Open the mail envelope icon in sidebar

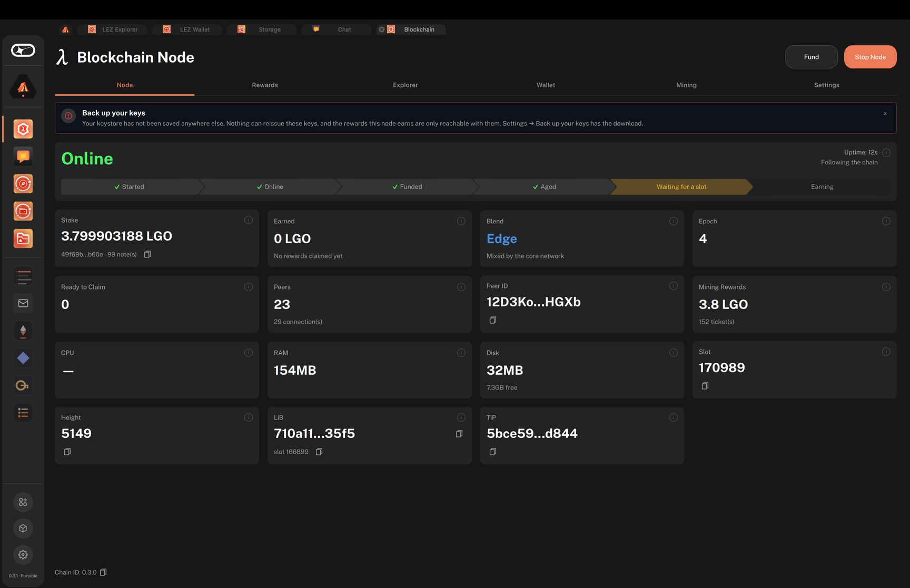click(x=23, y=303)
